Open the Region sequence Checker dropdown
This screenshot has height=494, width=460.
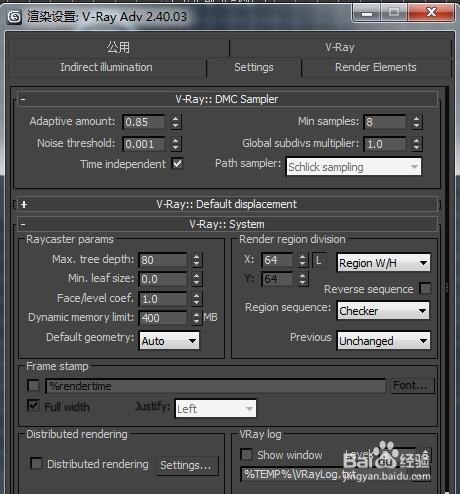click(x=383, y=311)
